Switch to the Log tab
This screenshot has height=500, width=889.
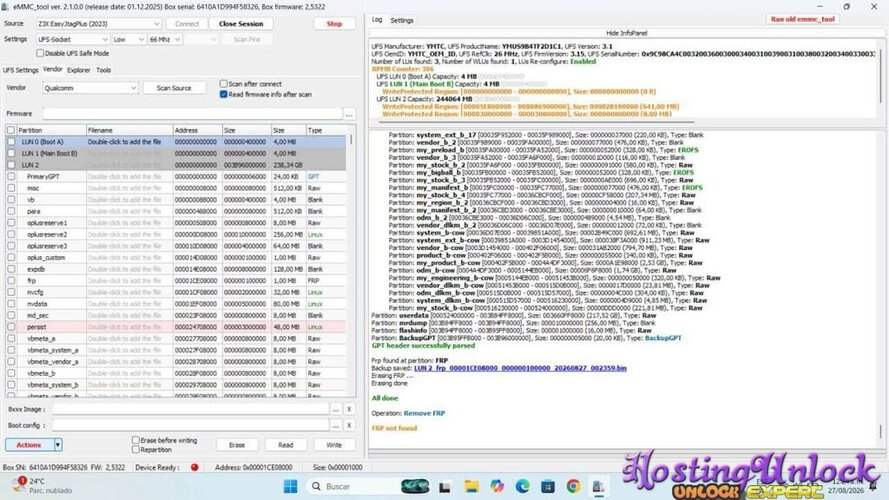(377, 20)
